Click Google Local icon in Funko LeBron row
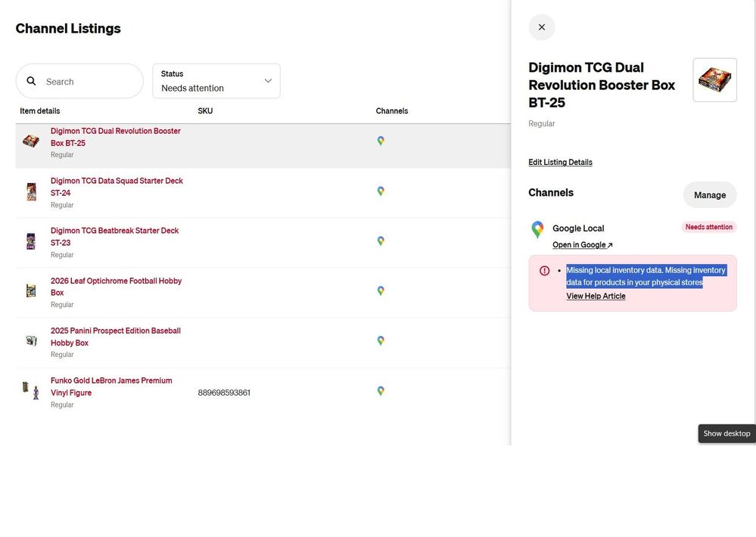This screenshot has height=537, width=756. 381,390
